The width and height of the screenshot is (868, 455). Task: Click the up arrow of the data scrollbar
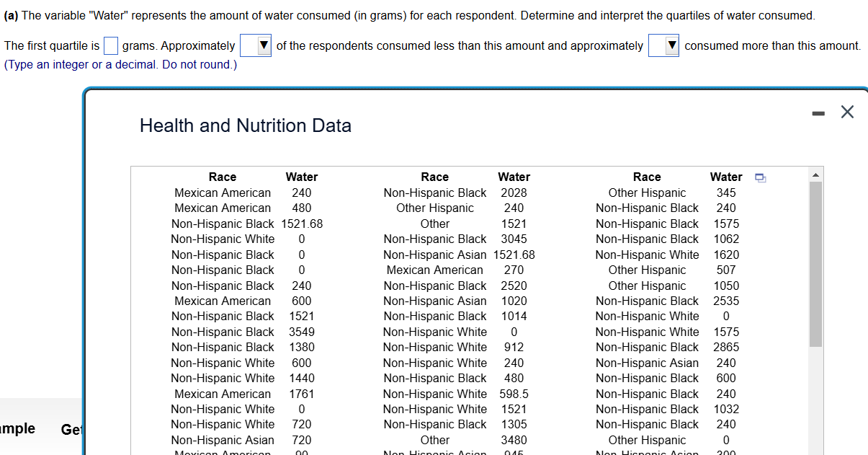pos(815,175)
